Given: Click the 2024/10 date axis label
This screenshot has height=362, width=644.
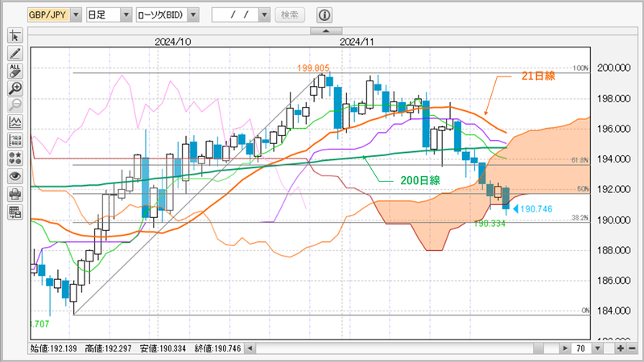Looking at the screenshot, I should [x=173, y=42].
